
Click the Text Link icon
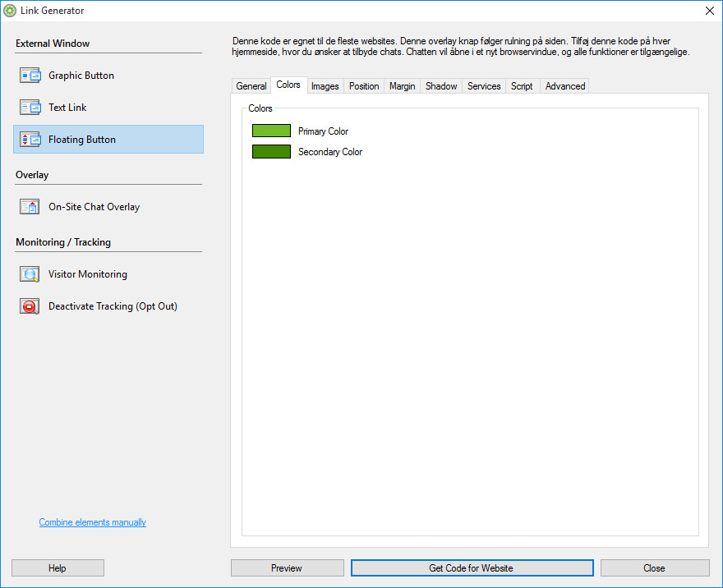30,108
